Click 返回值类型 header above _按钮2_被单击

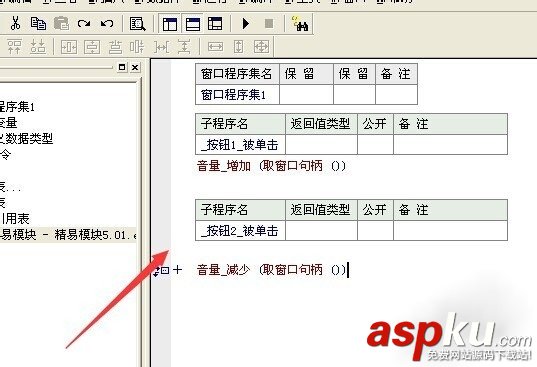(321, 210)
